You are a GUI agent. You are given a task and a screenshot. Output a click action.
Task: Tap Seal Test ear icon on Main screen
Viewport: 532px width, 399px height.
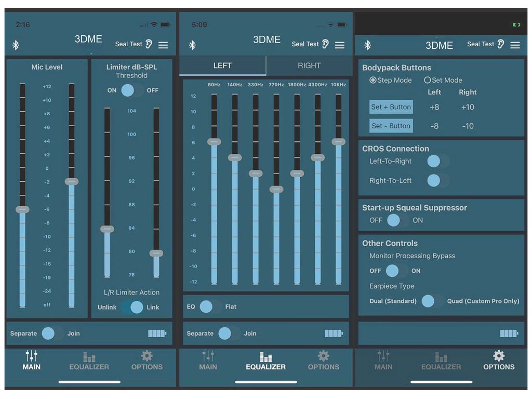[149, 44]
